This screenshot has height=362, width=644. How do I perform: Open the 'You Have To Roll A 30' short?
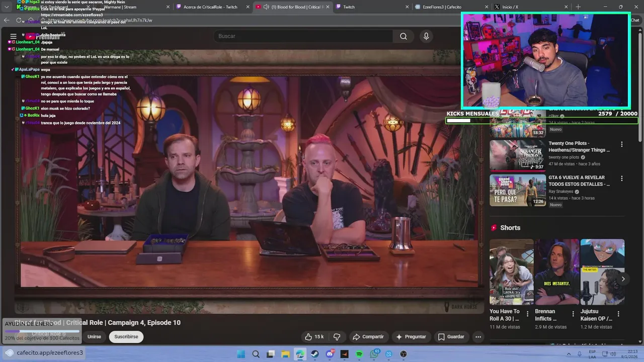(512, 272)
